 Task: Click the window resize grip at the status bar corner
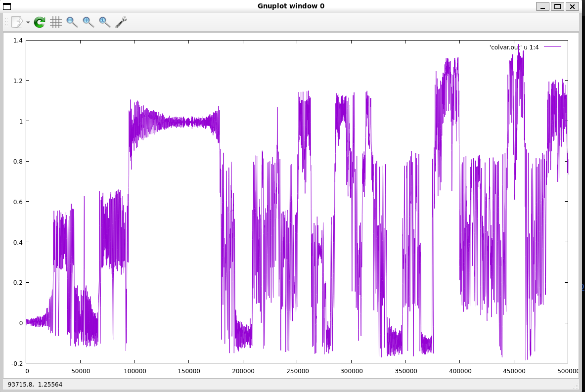(577, 387)
